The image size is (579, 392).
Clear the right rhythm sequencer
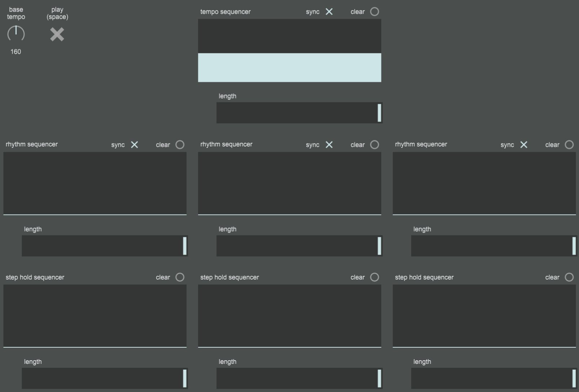click(569, 145)
